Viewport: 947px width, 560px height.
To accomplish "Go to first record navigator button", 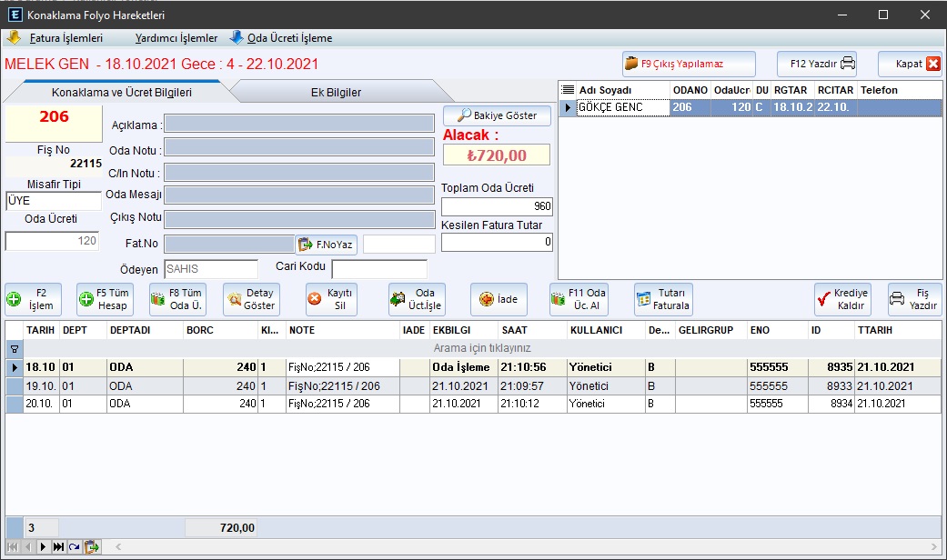I will coord(12,546).
